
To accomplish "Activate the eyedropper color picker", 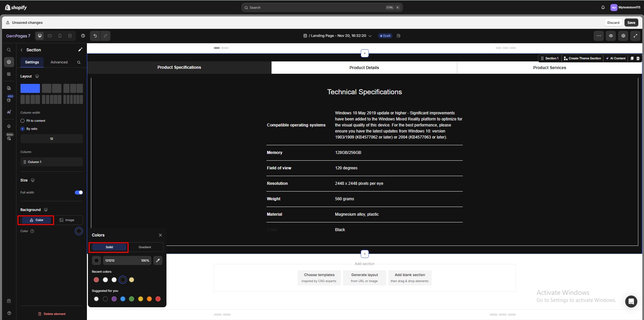I will 158,260.
